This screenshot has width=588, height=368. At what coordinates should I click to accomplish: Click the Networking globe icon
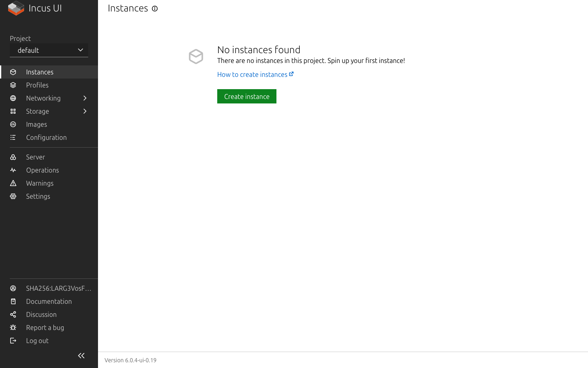[13, 98]
